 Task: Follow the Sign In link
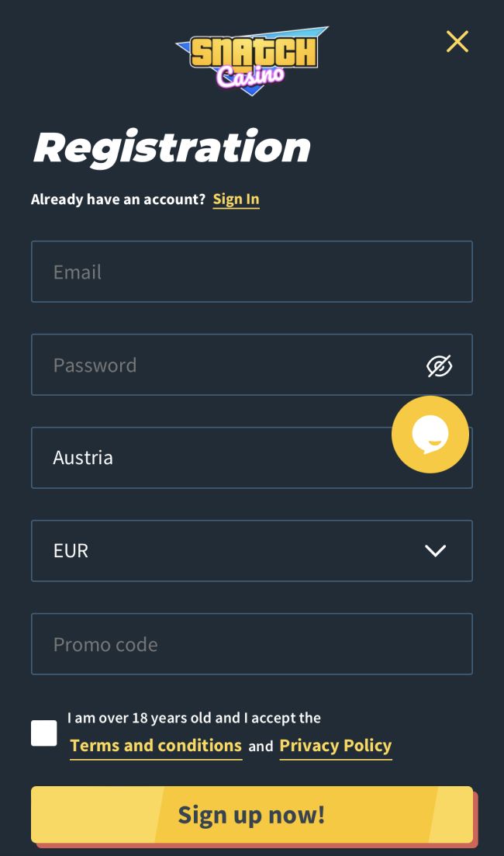pos(236,199)
